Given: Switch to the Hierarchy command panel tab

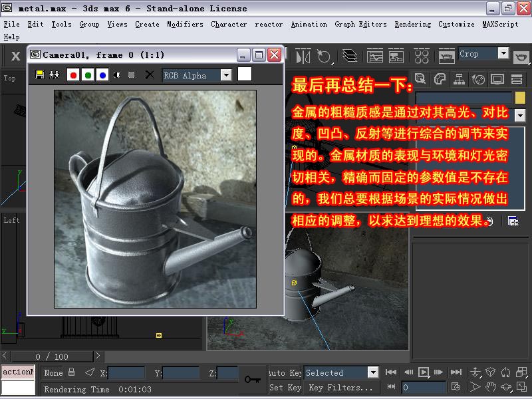Looking at the screenshot, I should tap(459, 80).
